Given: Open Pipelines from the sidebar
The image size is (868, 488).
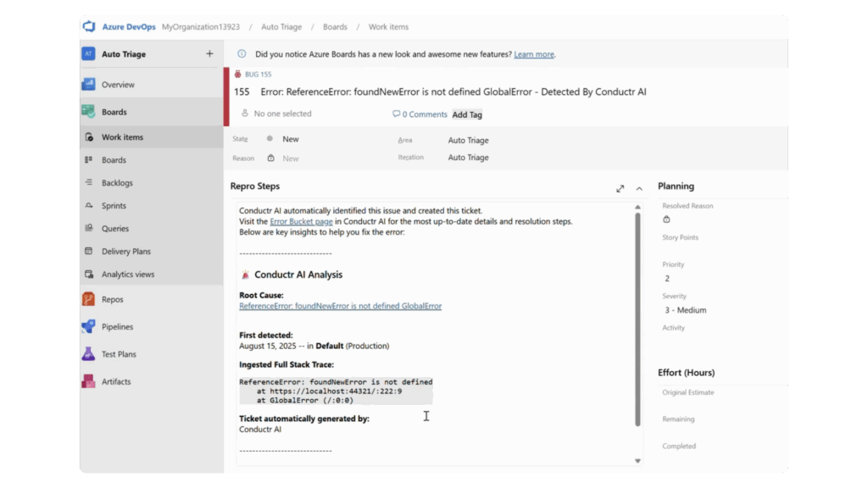Looking at the screenshot, I should [x=117, y=327].
